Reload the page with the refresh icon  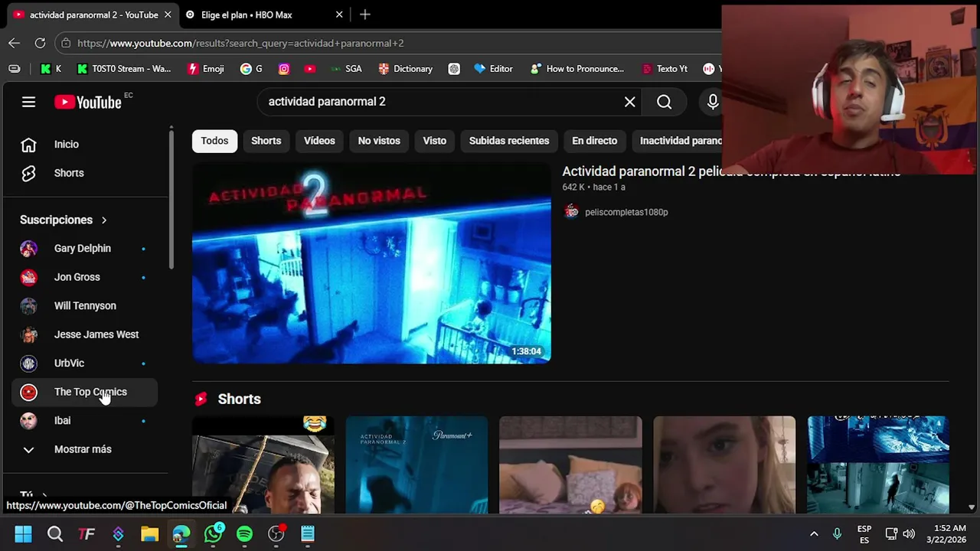40,43
